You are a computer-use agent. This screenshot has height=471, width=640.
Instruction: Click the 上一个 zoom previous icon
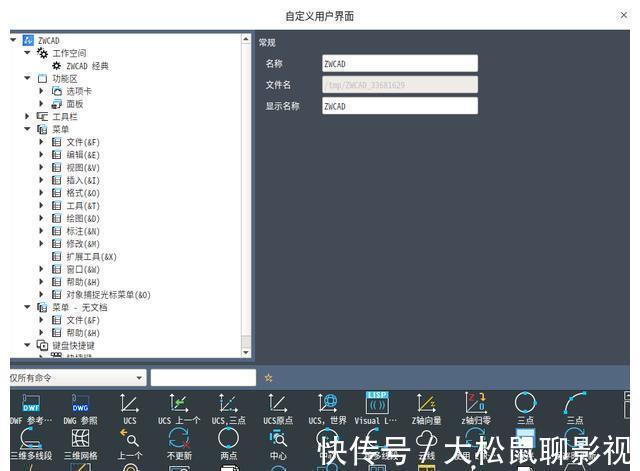(129, 438)
